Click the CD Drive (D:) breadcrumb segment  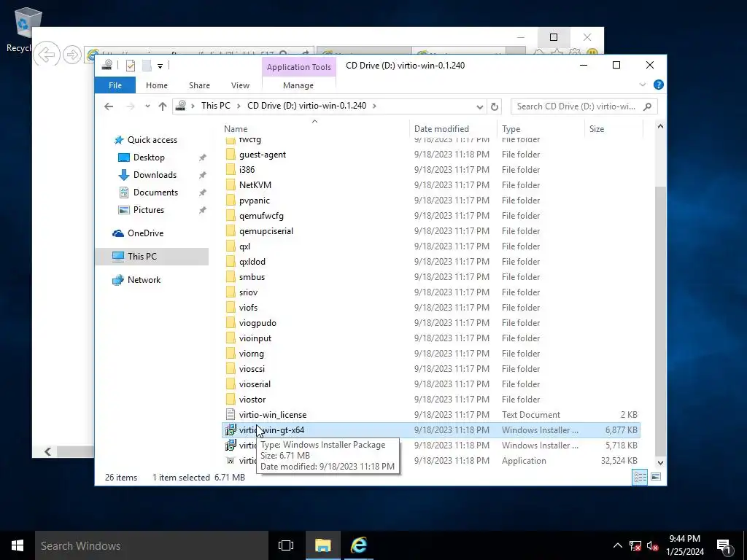coord(307,106)
